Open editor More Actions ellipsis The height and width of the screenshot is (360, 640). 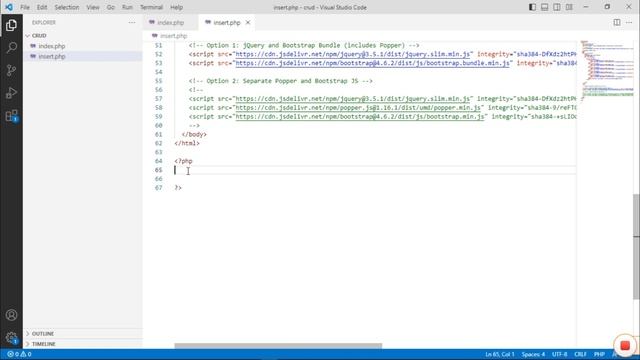click(629, 22)
